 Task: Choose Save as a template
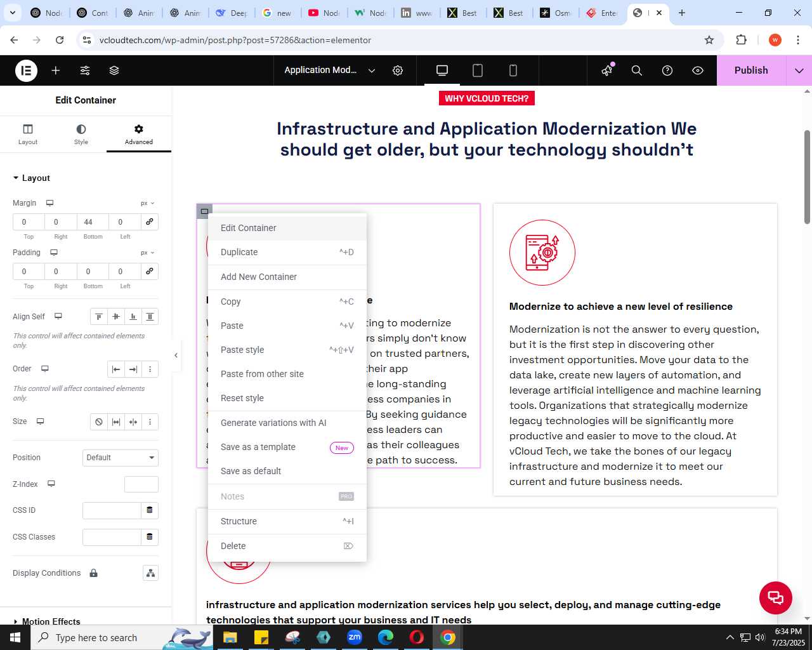click(287, 447)
